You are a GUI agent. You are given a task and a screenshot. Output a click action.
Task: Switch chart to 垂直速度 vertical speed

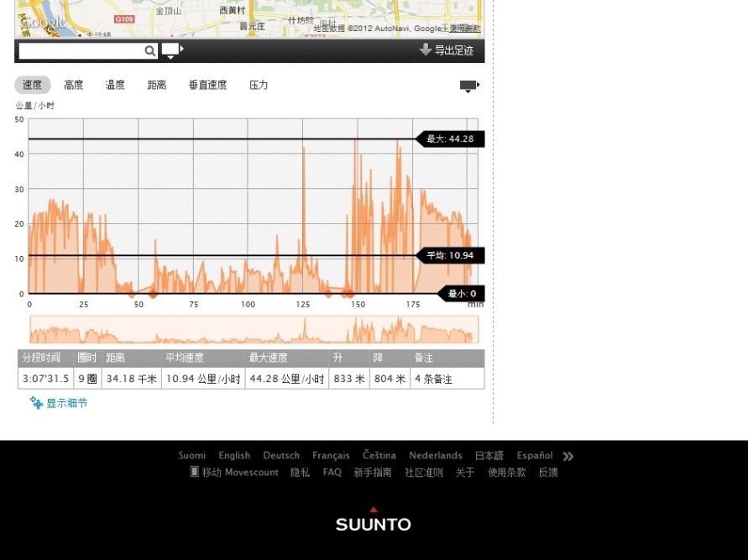[207, 85]
